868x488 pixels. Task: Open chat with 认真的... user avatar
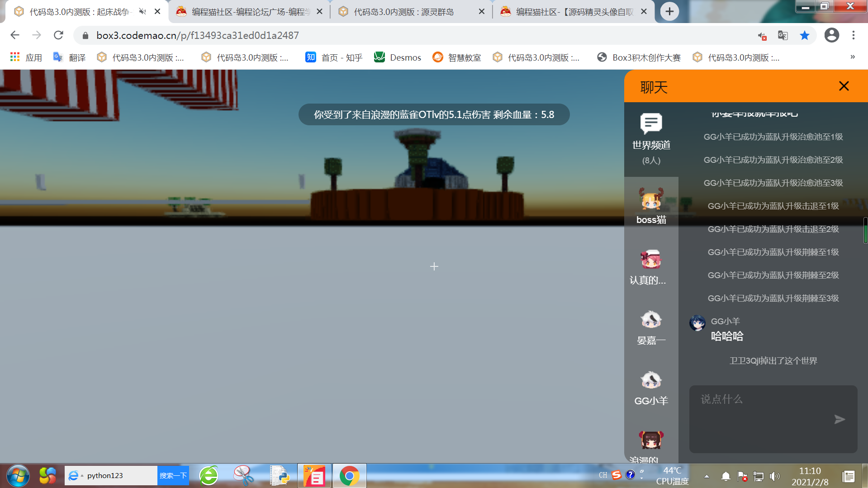click(x=651, y=267)
